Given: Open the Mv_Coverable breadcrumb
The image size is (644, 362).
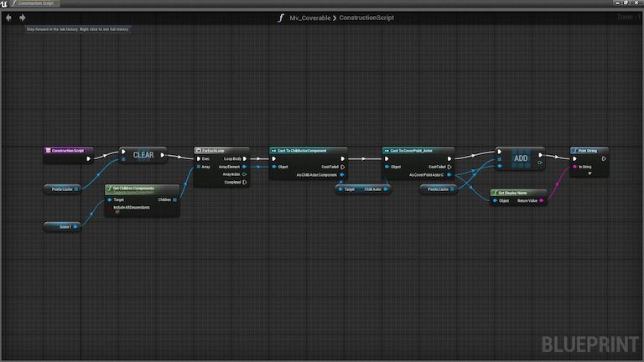Looking at the screenshot, I should [309, 18].
